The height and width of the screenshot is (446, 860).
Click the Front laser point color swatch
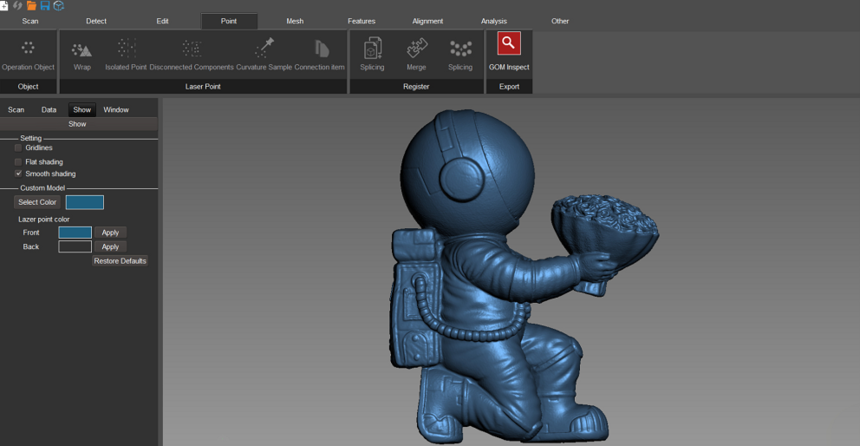point(75,233)
